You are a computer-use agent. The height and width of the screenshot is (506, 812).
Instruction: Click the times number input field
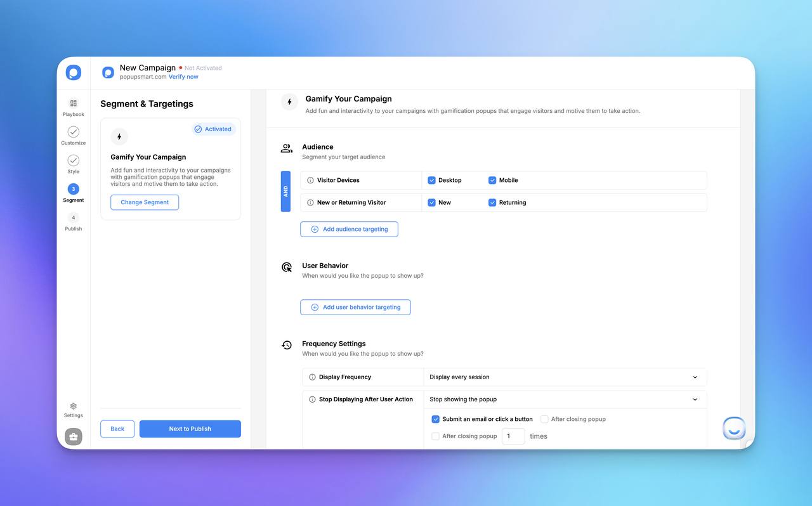[513, 436]
